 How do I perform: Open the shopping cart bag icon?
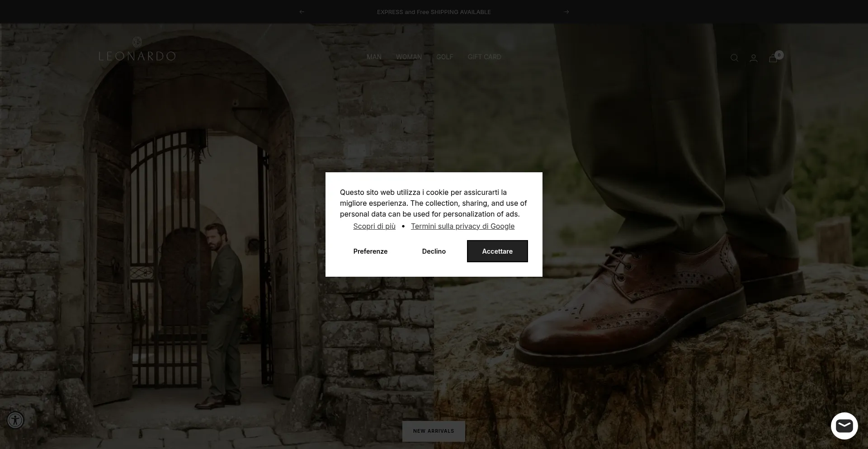(x=773, y=58)
